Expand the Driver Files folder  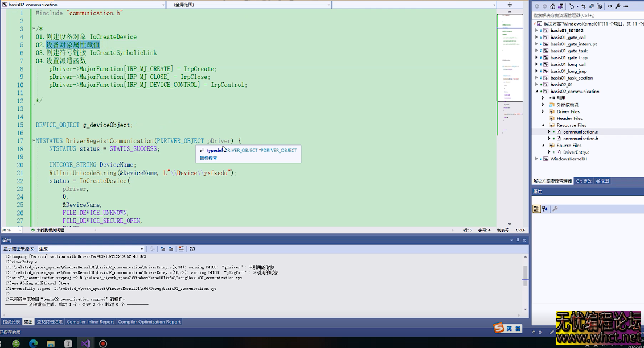tap(543, 111)
